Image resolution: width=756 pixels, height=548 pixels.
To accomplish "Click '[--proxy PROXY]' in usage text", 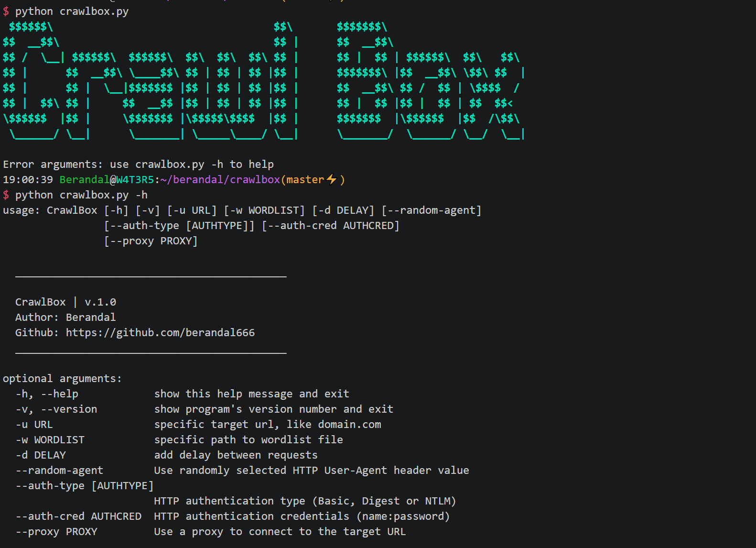I will (151, 241).
